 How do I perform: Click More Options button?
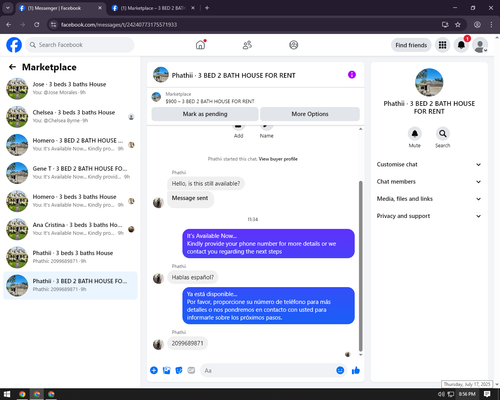[x=310, y=114]
